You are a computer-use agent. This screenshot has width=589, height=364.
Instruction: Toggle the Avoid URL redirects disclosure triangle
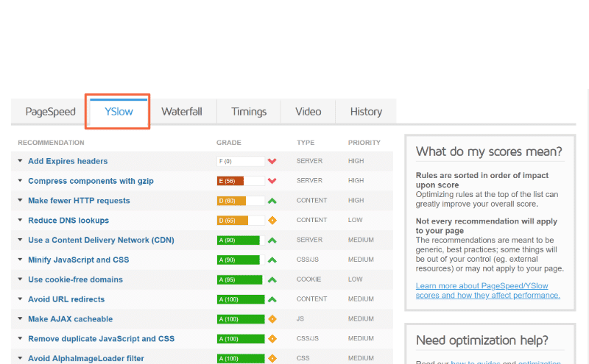pyautogui.click(x=21, y=299)
